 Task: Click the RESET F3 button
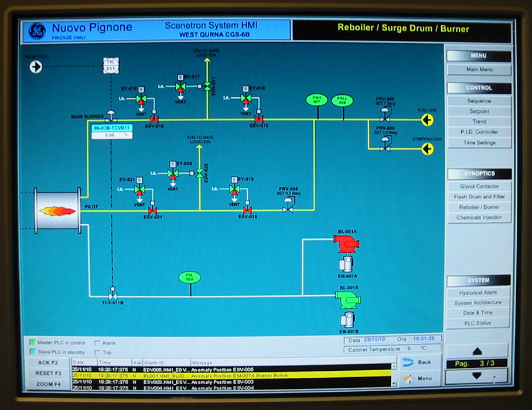[x=48, y=373]
